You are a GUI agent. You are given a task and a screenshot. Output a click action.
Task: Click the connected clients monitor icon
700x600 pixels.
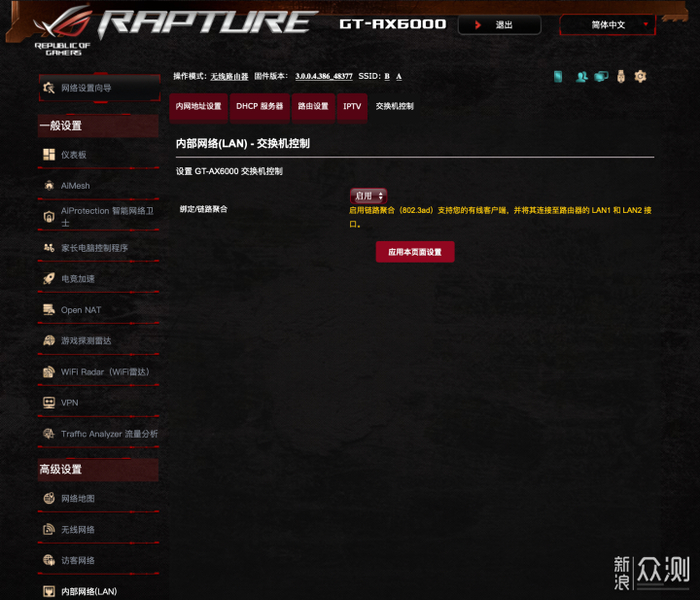pos(601,76)
